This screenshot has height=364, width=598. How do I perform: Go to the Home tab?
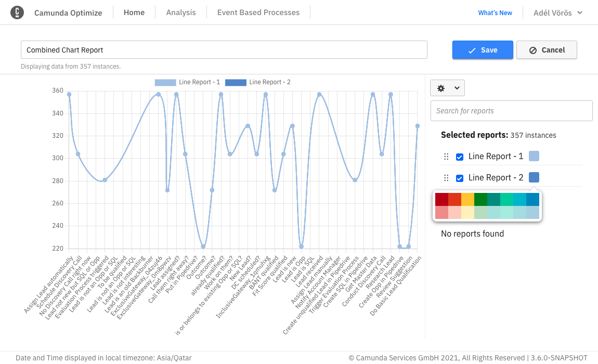pos(134,12)
